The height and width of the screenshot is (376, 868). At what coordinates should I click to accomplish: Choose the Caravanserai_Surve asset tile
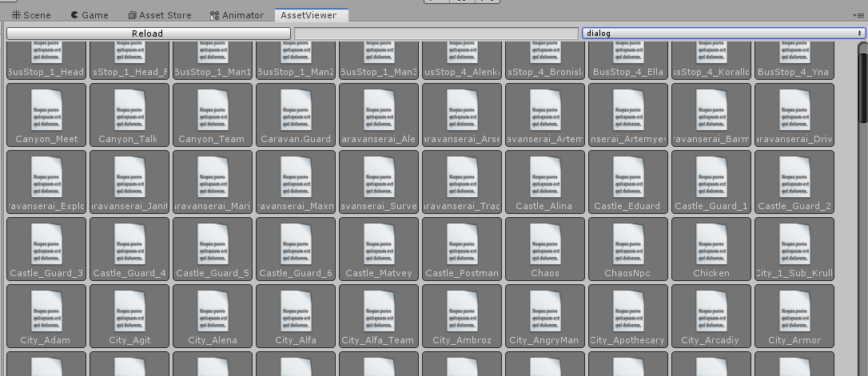click(x=379, y=182)
